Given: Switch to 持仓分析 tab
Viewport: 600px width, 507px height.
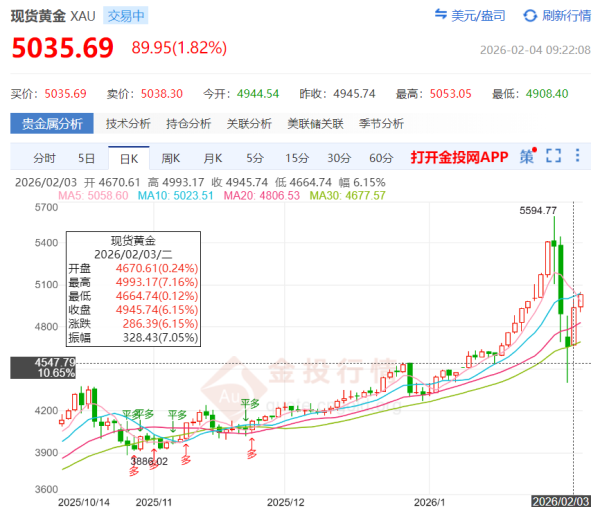Looking at the screenshot, I should coord(189,124).
